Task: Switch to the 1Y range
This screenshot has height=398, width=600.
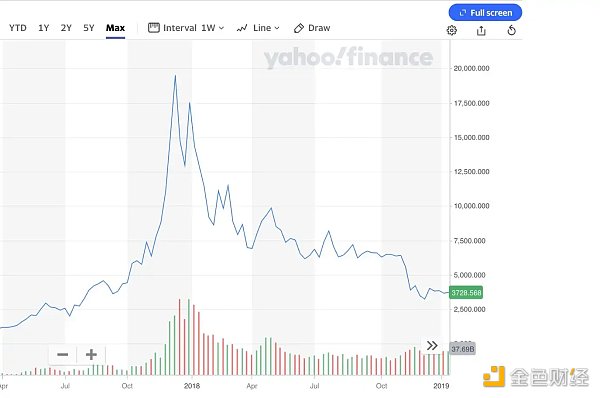Action: tap(44, 28)
